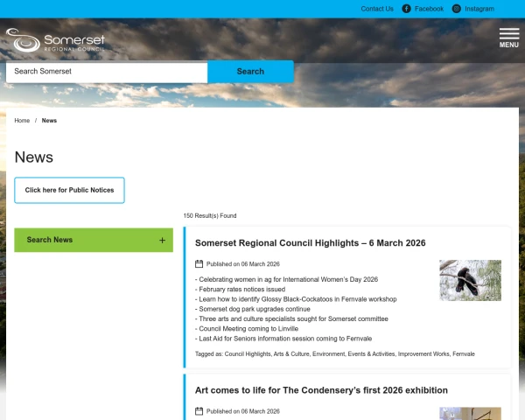The height and width of the screenshot is (420, 525).
Task: Click the News page heading
Action: click(x=34, y=157)
